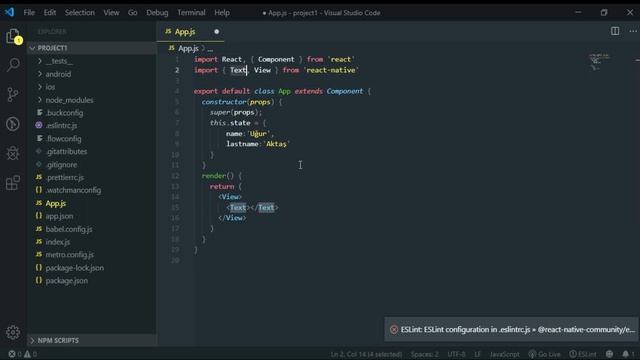Viewport: 640px width, 360px height.
Task: Change the LF end of line sequence
Action: [477, 354]
